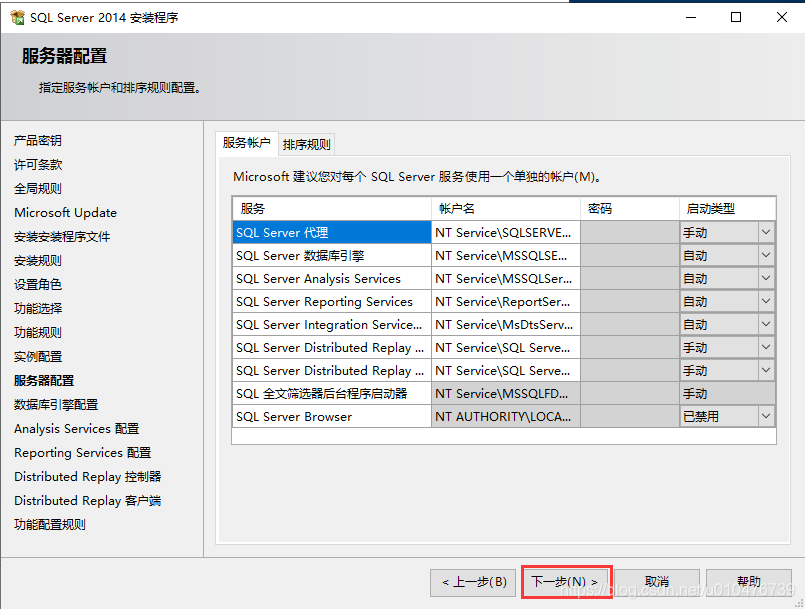Screen dimensions: 805x609
Task: Click account name NT AUTHORITY\LOCA... cell
Action: click(x=506, y=416)
